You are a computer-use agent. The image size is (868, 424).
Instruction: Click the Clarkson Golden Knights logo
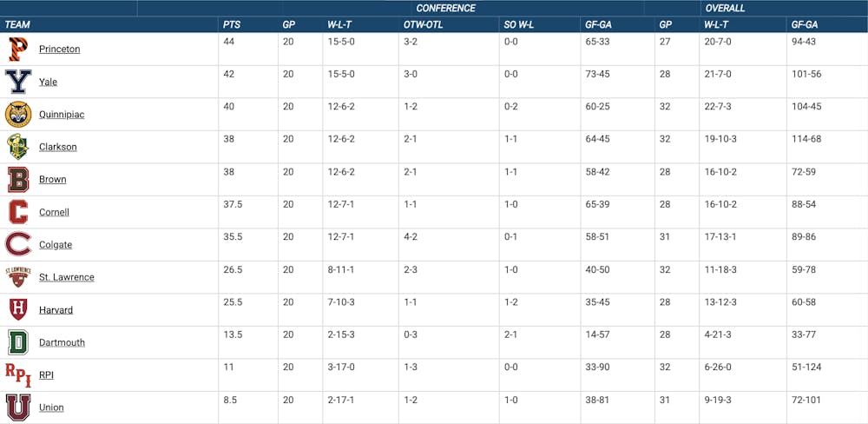[x=18, y=147]
